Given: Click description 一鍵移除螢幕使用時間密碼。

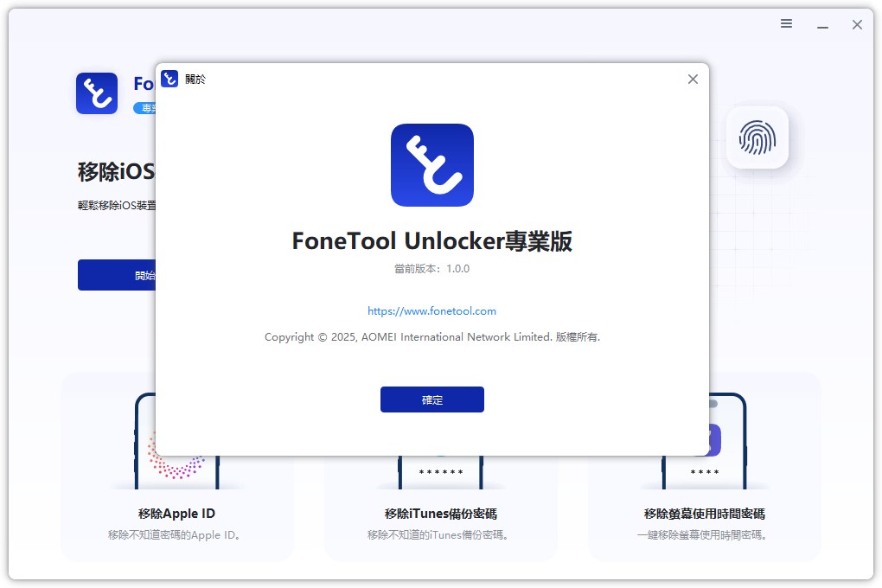Looking at the screenshot, I should (x=702, y=535).
